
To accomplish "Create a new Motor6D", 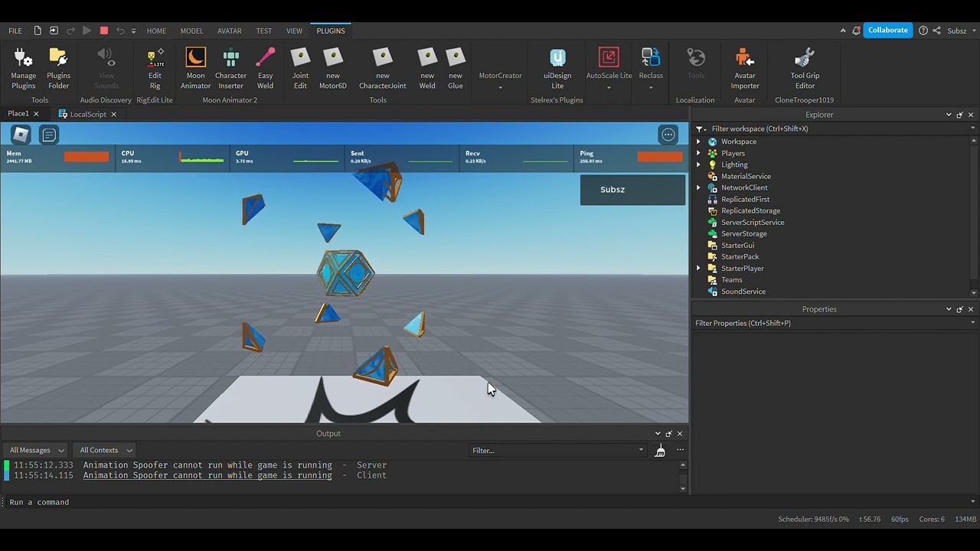I will tap(332, 69).
